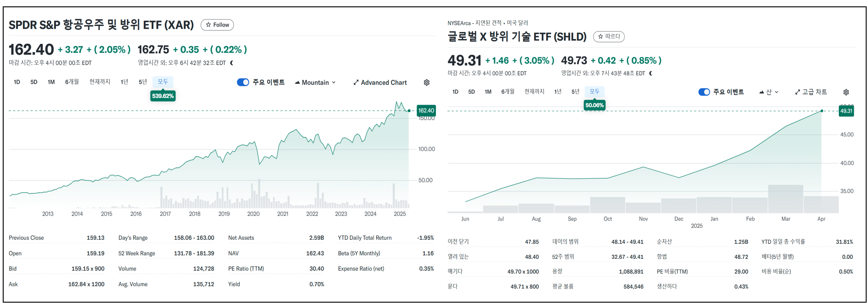Click XAR after-hours price 162.75

point(153,50)
